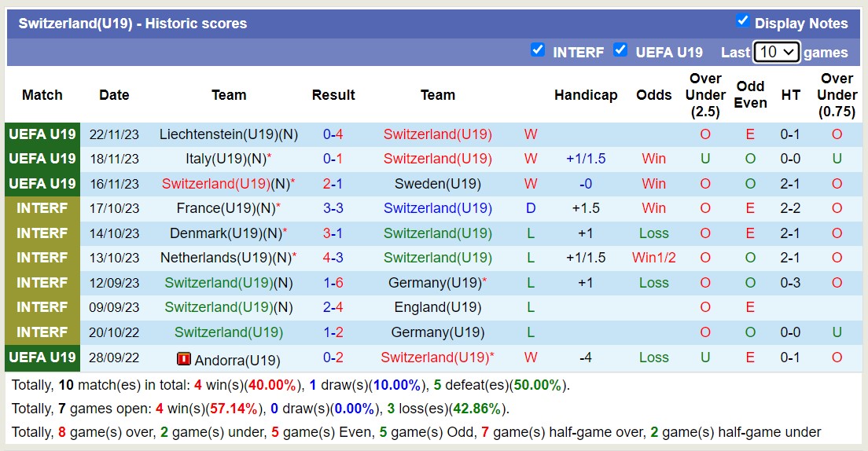Image resolution: width=868 pixels, height=451 pixels.
Task: Click the Handicap column header
Action: pyautogui.click(x=586, y=95)
